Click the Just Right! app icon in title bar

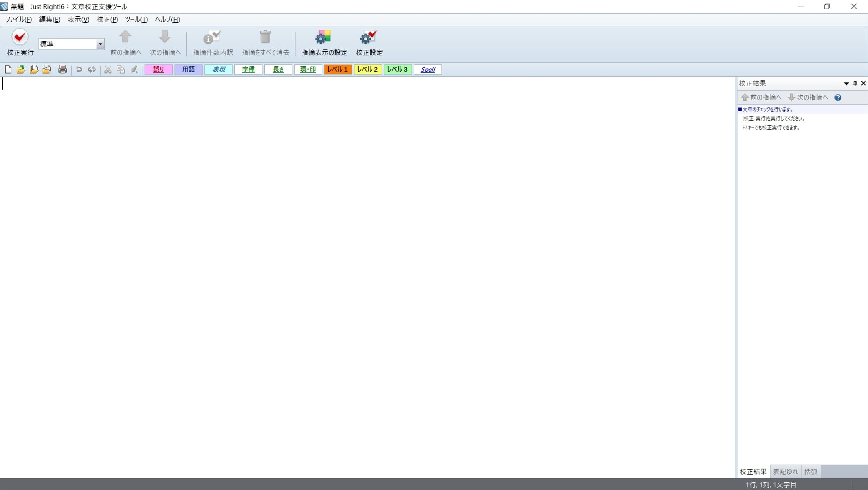(x=4, y=6)
